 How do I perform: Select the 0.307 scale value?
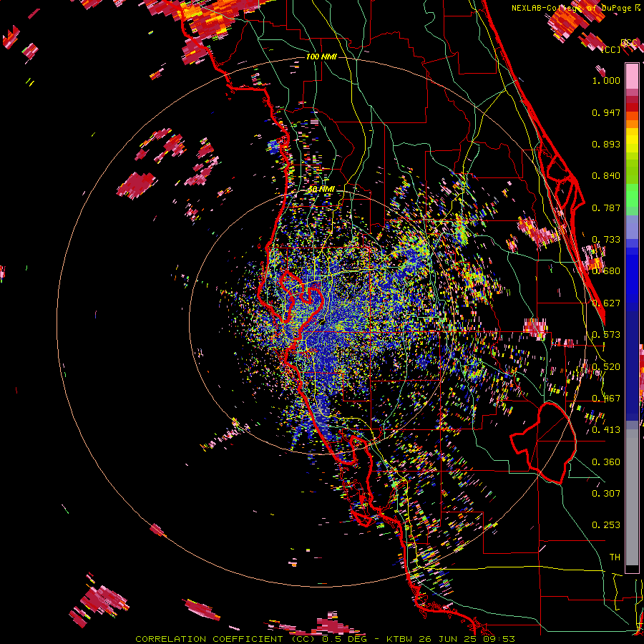click(x=606, y=494)
